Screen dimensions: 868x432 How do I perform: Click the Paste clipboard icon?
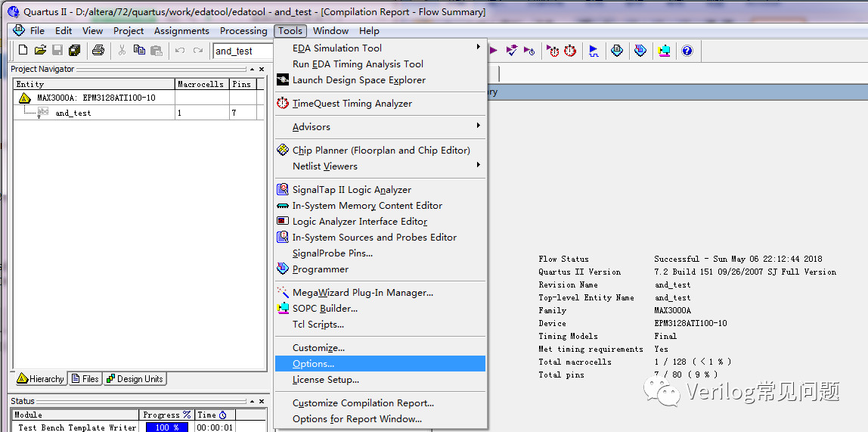click(x=157, y=51)
